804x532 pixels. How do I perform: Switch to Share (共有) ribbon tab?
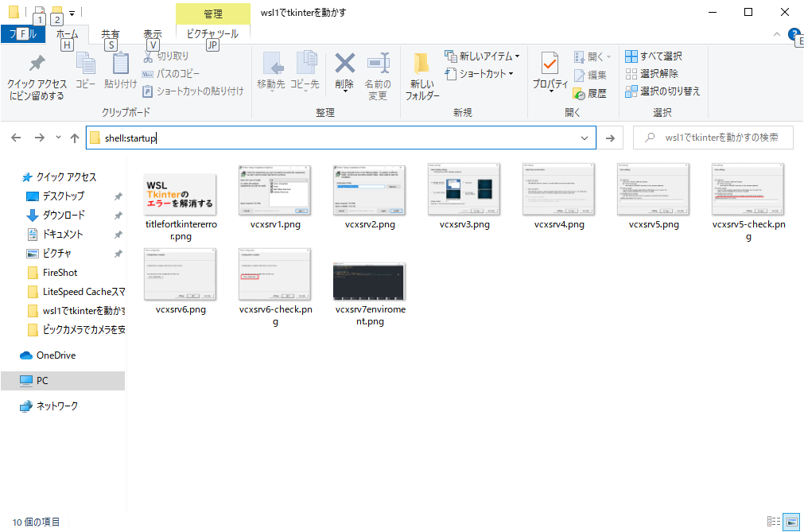(111, 34)
